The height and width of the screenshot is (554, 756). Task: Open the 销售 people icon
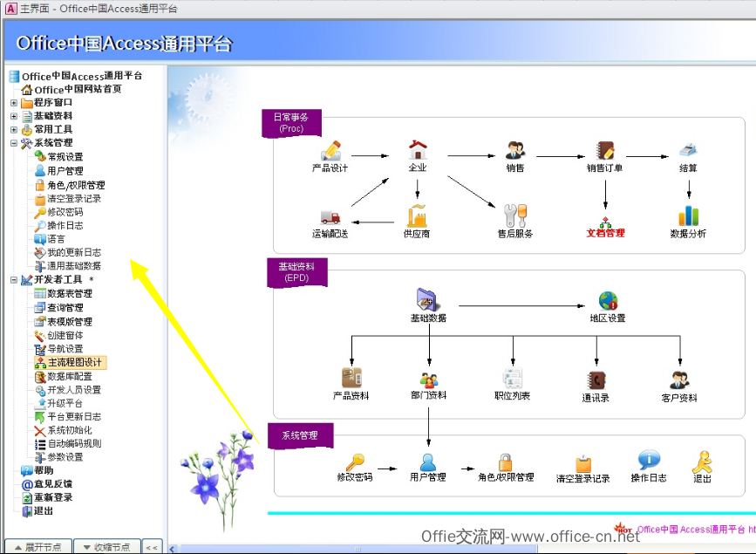(515, 151)
